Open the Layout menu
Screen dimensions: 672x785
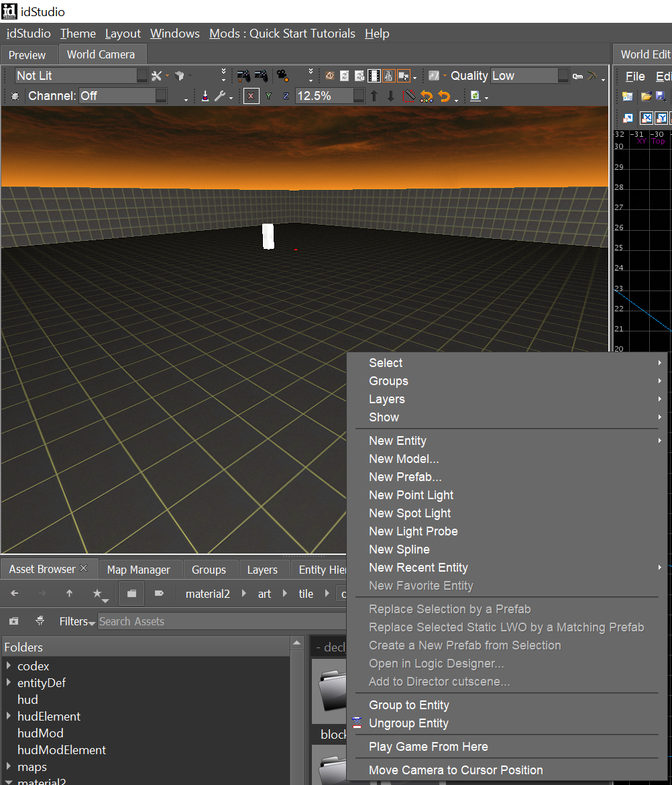pos(123,34)
